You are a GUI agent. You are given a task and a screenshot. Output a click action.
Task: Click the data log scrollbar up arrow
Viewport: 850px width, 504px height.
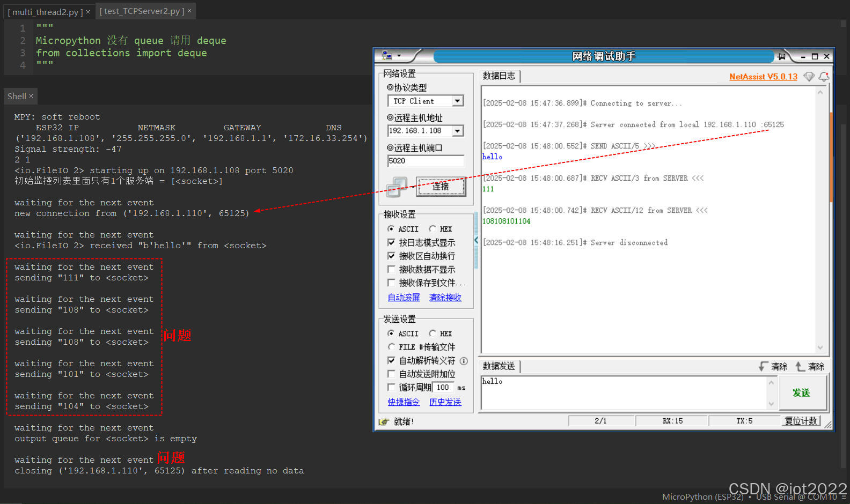click(820, 93)
